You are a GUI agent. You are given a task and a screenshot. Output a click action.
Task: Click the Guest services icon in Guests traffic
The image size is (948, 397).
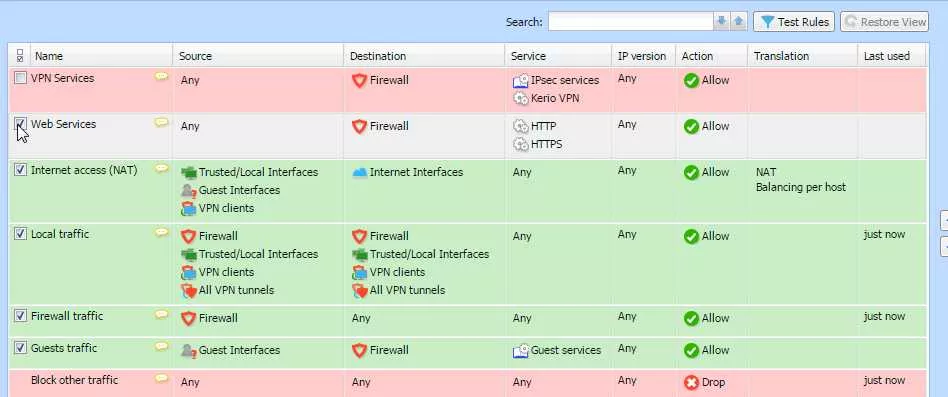point(521,350)
